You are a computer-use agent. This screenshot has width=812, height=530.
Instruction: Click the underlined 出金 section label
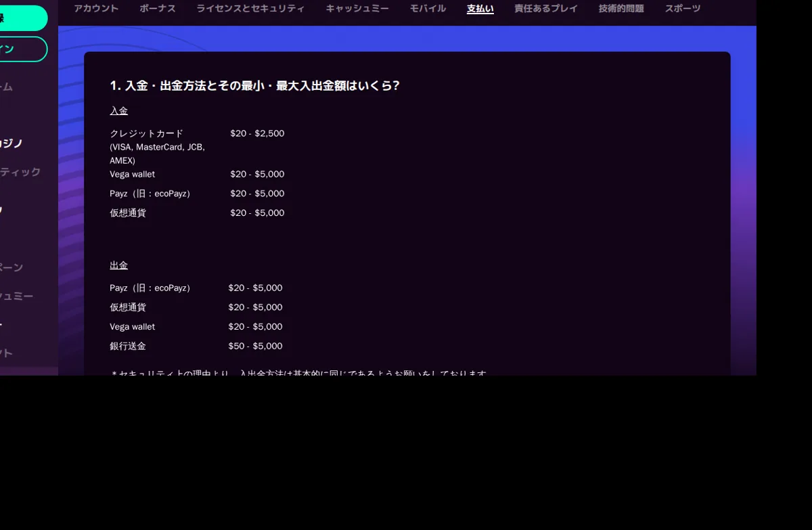118,265
